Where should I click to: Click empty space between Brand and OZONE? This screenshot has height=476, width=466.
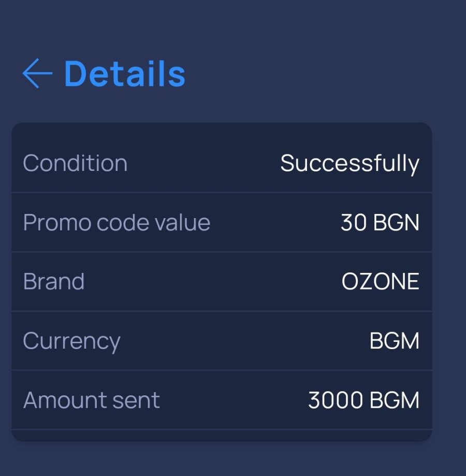(x=212, y=282)
